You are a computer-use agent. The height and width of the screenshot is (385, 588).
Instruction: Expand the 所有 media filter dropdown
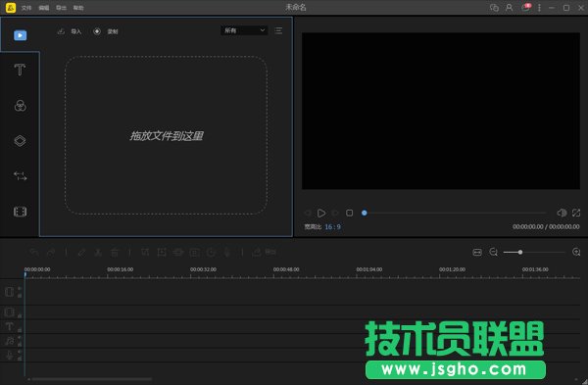pyautogui.click(x=244, y=30)
